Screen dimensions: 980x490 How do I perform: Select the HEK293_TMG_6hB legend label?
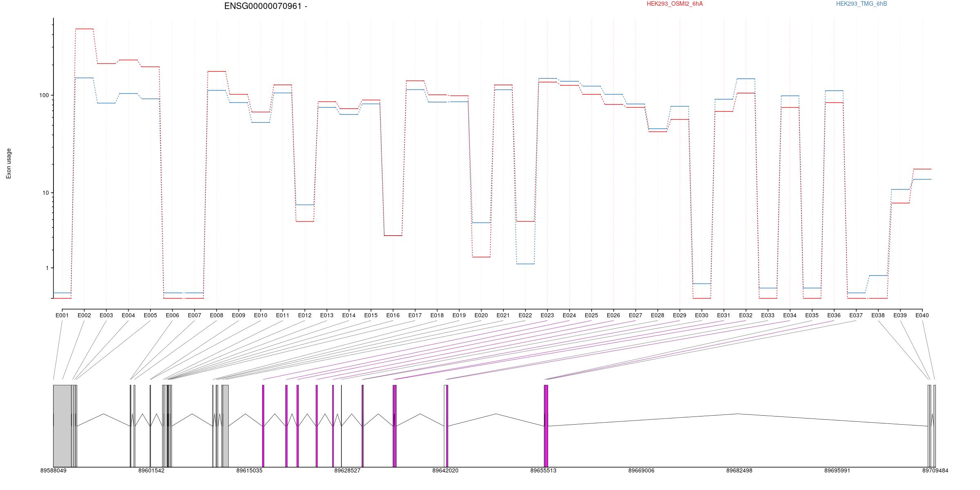coord(862,4)
